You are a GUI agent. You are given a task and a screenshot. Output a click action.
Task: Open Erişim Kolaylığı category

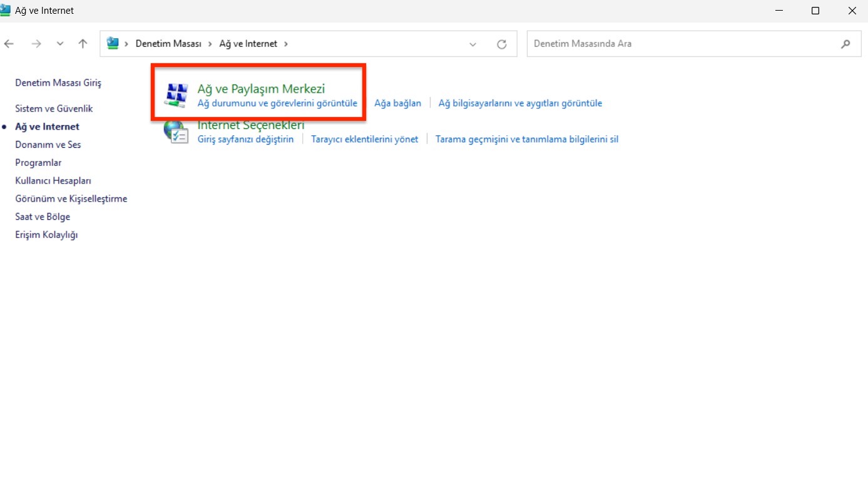coord(46,235)
